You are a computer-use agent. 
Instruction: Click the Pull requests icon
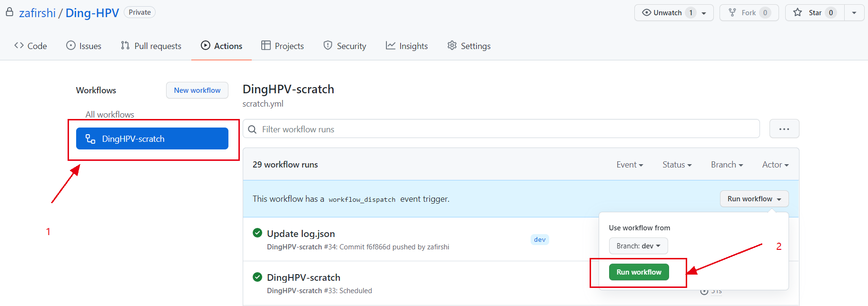coord(125,45)
